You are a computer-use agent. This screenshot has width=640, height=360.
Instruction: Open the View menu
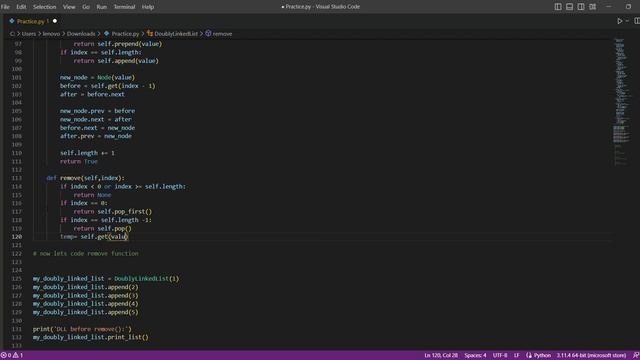pyautogui.click(x=69, y=7)
